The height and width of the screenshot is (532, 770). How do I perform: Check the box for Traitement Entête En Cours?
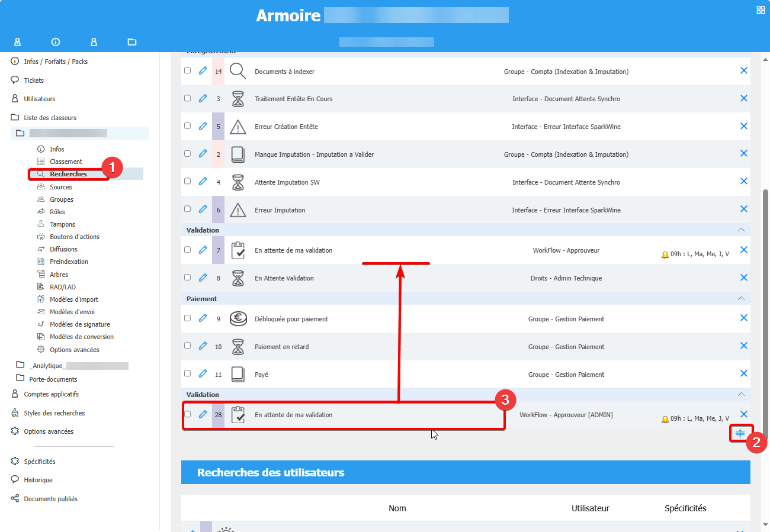click(187, 98)
